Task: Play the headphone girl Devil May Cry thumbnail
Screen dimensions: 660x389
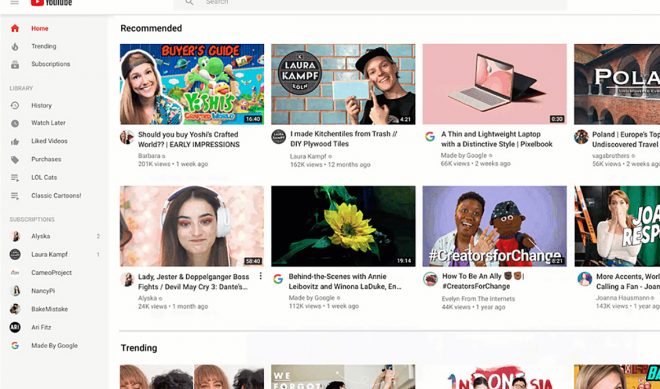Action: tap(192, 226)
